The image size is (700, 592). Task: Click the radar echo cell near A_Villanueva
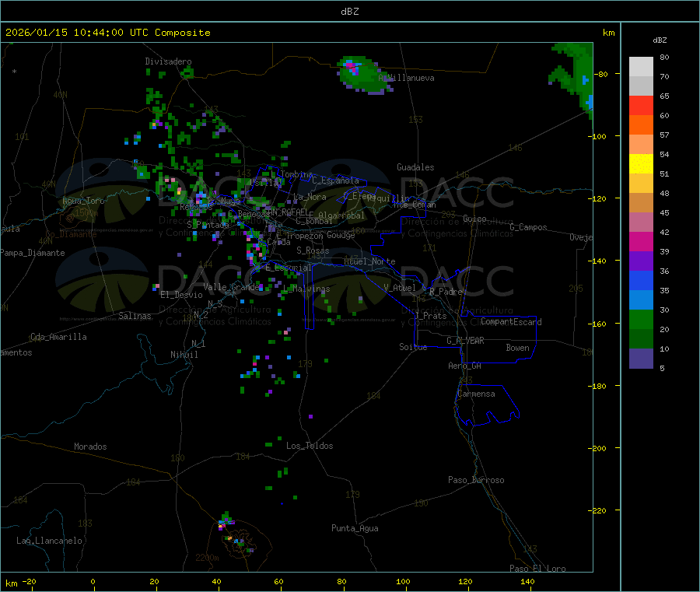[x=364, y=75]
